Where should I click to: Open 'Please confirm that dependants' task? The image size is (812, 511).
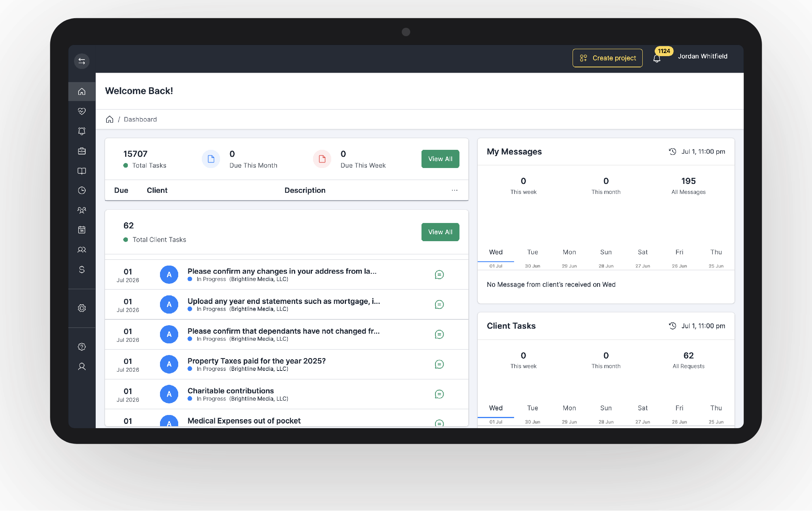coord(284,331)
